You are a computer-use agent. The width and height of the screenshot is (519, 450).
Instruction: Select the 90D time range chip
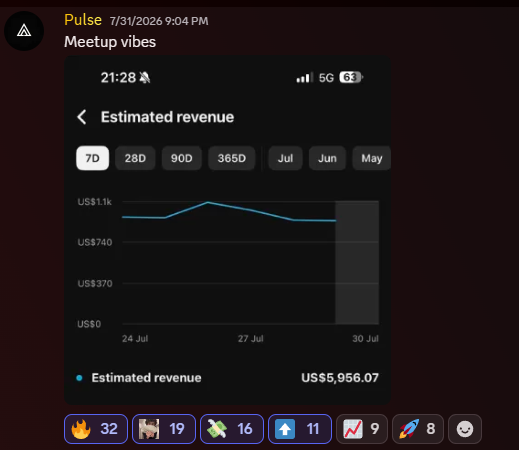click(x=182, y=158)
